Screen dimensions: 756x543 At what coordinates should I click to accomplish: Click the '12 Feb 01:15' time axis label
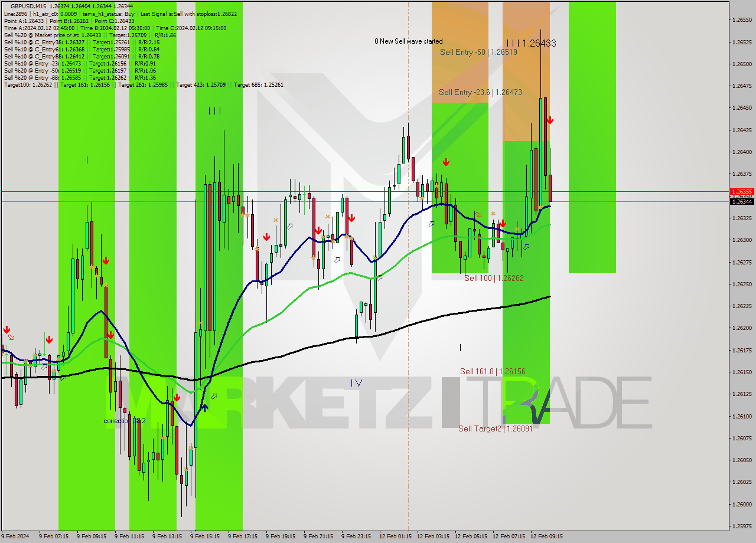395,537
